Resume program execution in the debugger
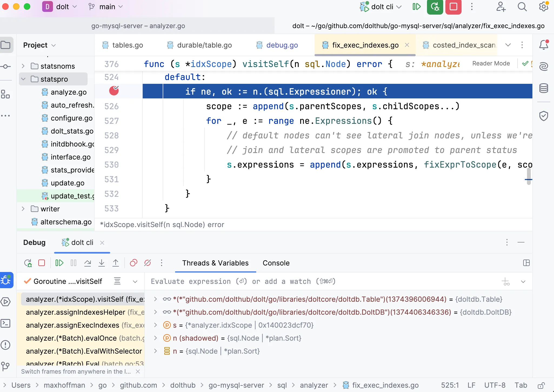The width and height of the screenshot is (554, 392). tap(59, 263)
